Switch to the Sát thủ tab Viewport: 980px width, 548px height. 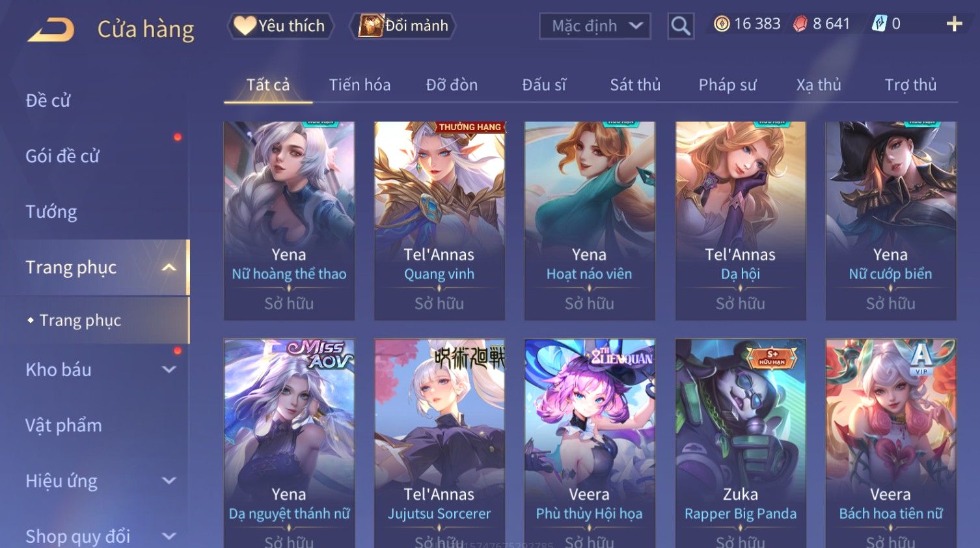click(x=635, y=85)
